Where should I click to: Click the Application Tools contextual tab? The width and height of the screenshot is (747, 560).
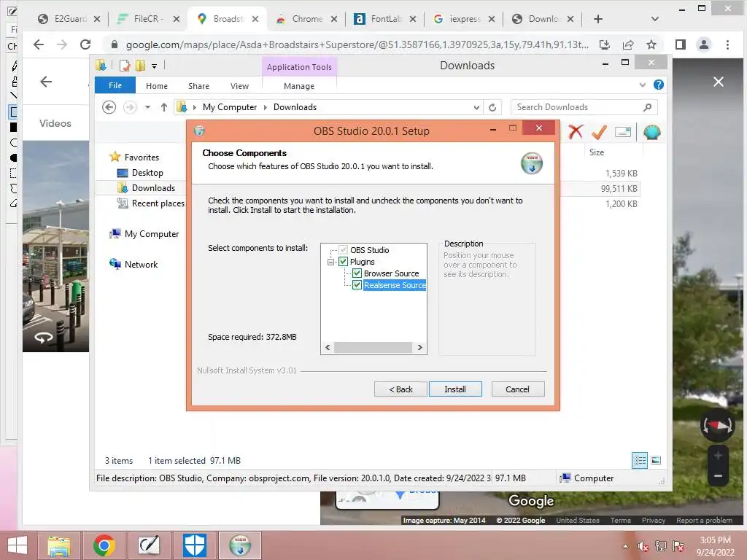point(299,67)
